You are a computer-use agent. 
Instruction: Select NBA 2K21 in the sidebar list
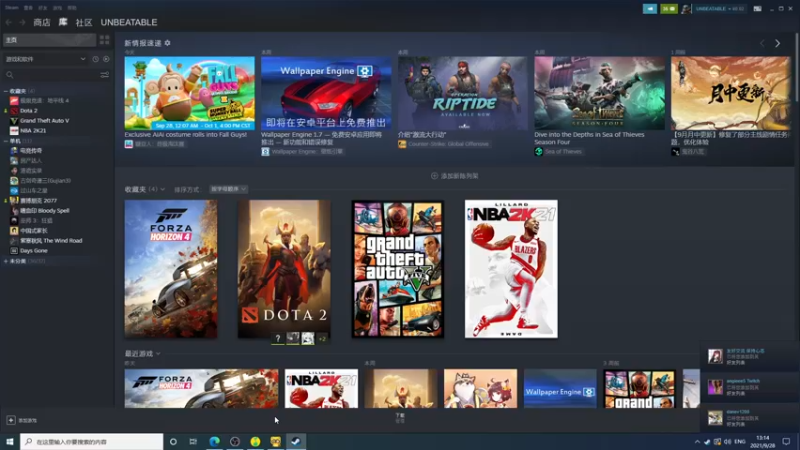[x=33, y=131]
